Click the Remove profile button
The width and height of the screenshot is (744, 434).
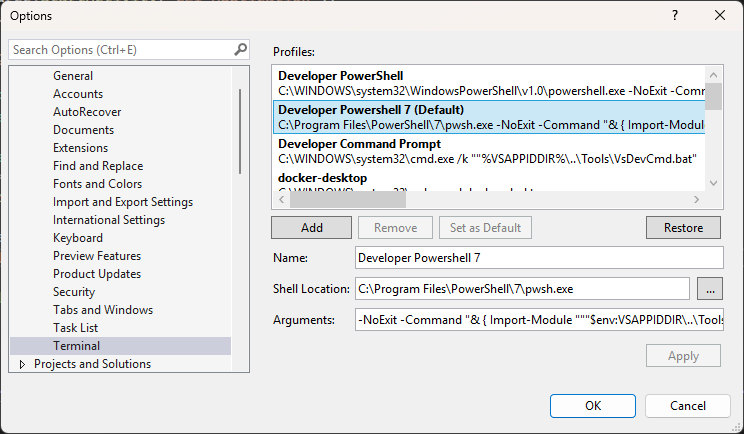(395, 228)
